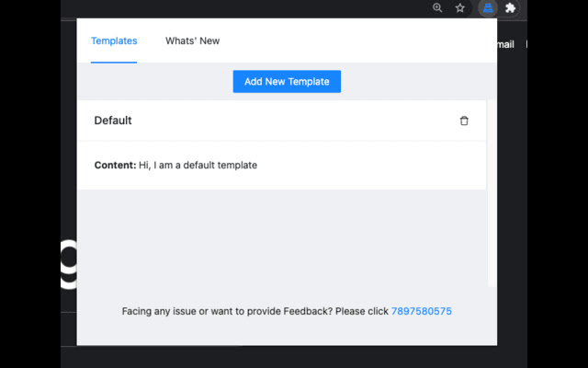588x368 pixels.
Task: Click the bold 'Content:' label
Action: 115,166
